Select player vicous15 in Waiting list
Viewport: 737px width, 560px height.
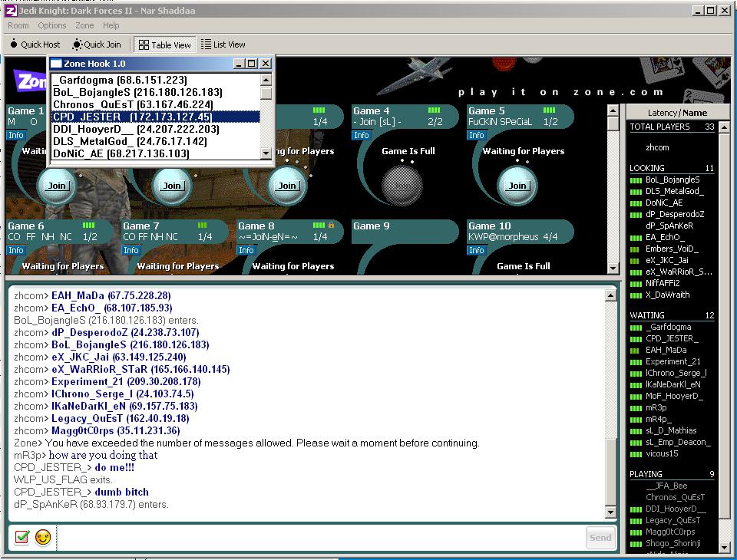coord(661,454)
